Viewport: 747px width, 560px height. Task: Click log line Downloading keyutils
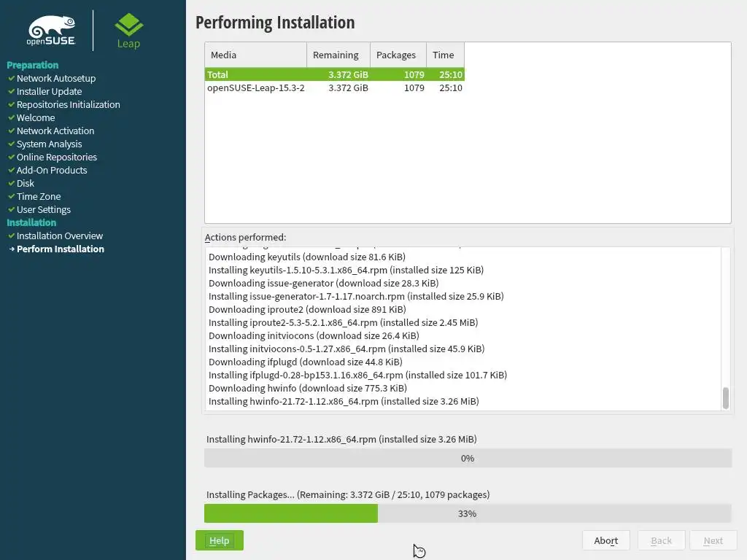(307, 257)
